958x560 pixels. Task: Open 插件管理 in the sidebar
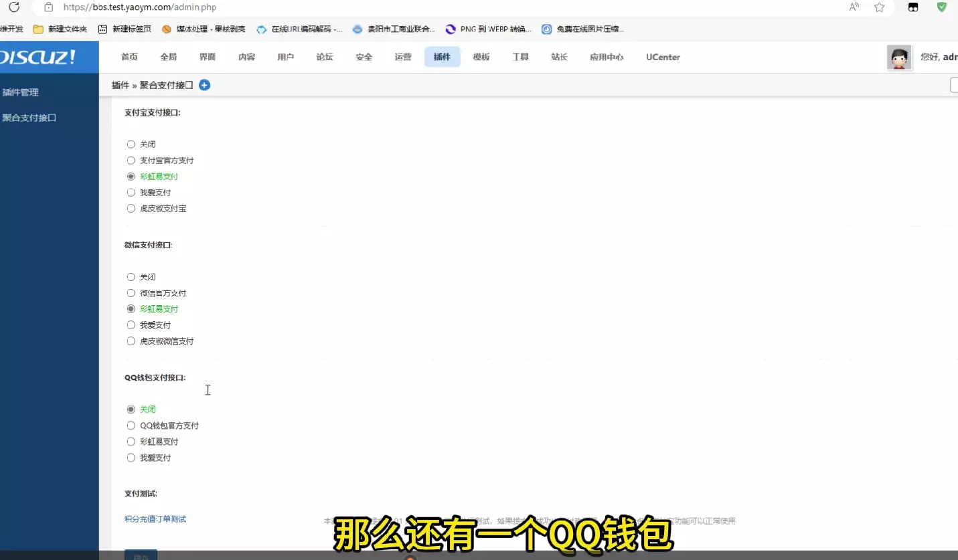pos(21,92)
